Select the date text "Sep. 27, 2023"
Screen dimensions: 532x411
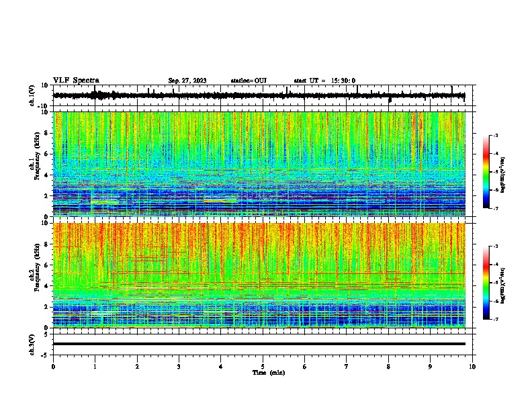point(187,81)
